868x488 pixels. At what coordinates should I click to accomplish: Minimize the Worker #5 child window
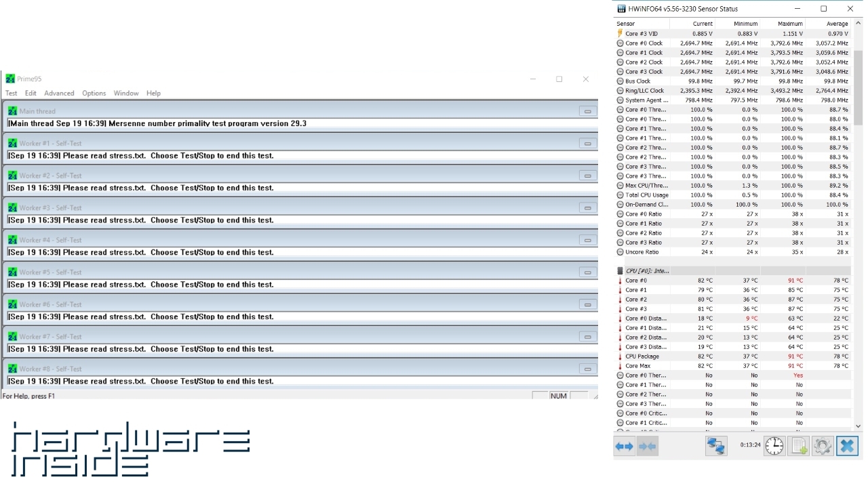[x=587, y=272]
